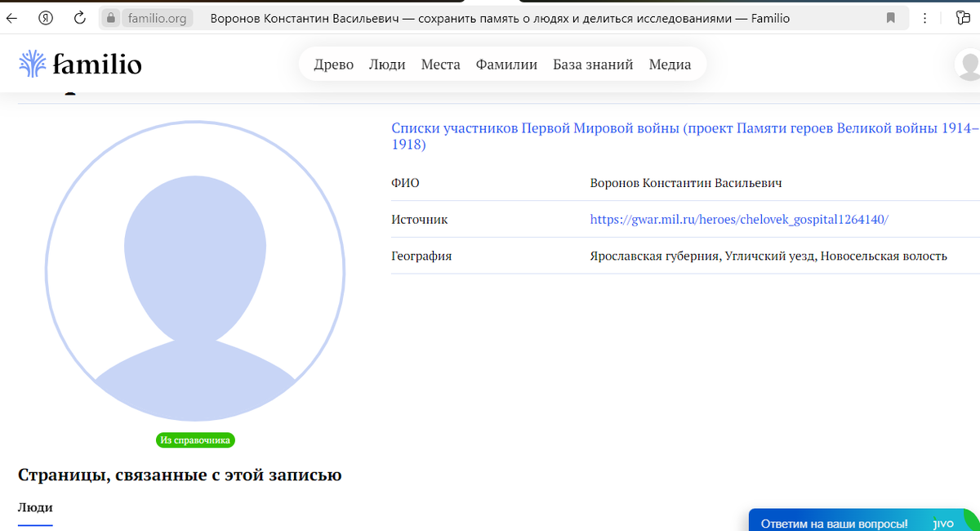Click the browser extensions icon
The height and width of the screenshot is (531, 980).
pyautogui.click(x=963, y=18)
